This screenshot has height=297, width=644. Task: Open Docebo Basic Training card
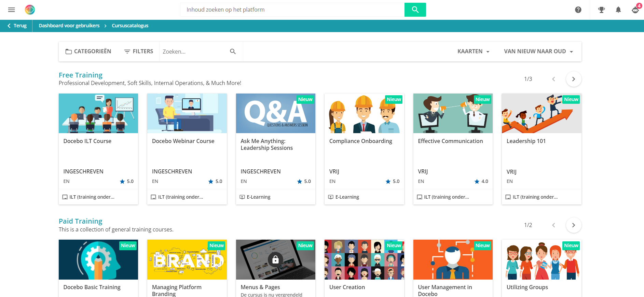98,268
